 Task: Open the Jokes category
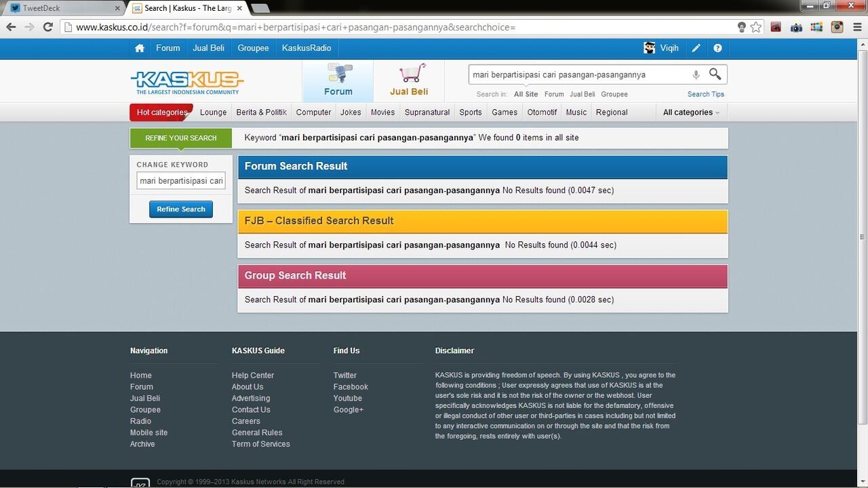(351, 113)
